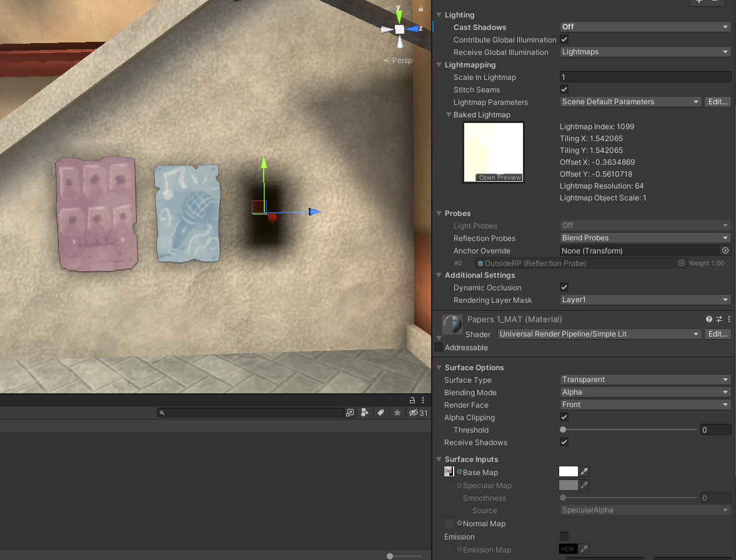Click the unlocked padlock in the Hierarchy header
Screen dimensions: 736x560
[x=412, y=400]
